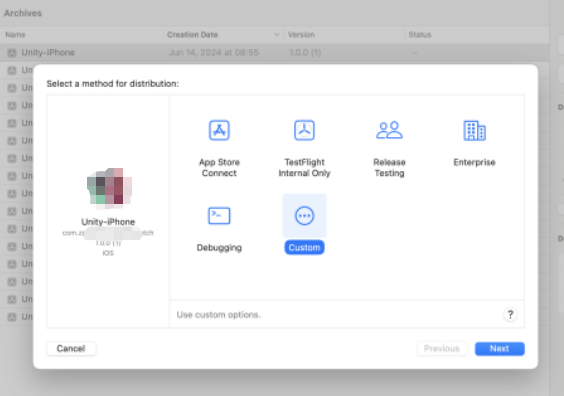
Task: Click the Enterprise label
Action: point(474,162)
